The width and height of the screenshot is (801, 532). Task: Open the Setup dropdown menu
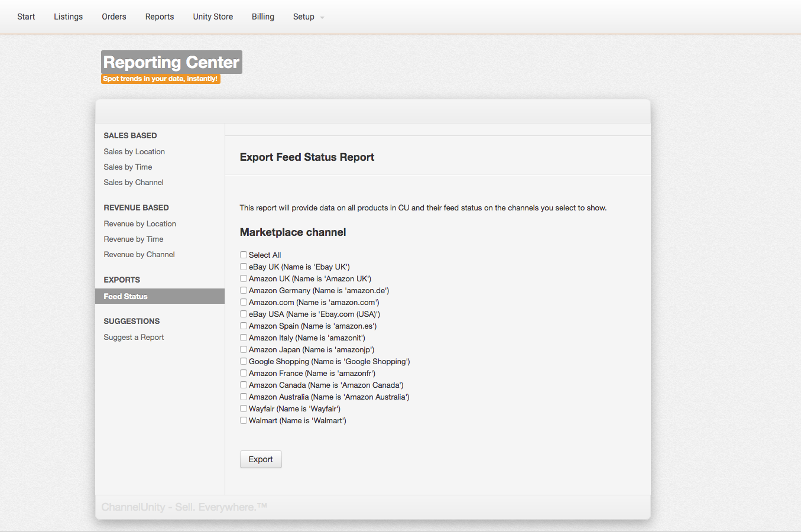[x=308, y=17]
